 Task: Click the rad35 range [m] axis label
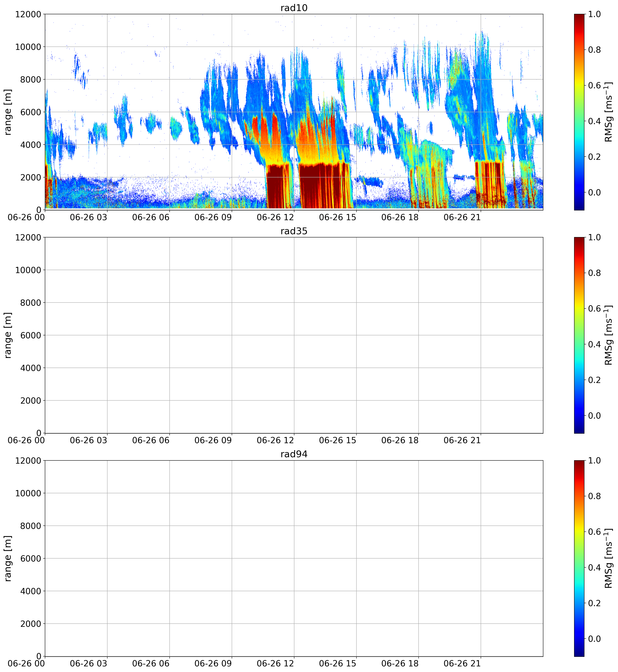(8, 335)
